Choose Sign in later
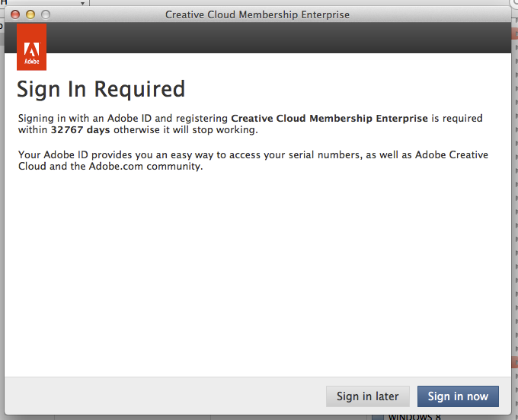The height and width of the screenshot is (420, 518). point(368,396)
